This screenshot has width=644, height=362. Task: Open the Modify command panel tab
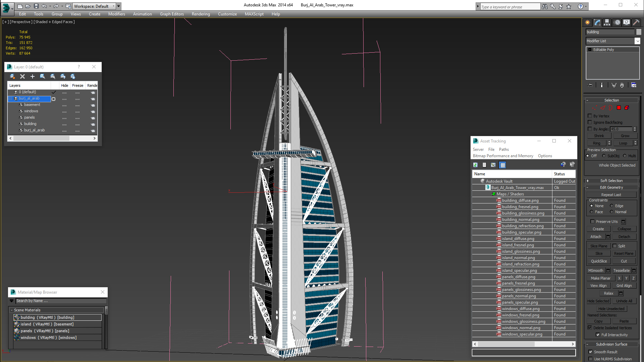[597, 22]
